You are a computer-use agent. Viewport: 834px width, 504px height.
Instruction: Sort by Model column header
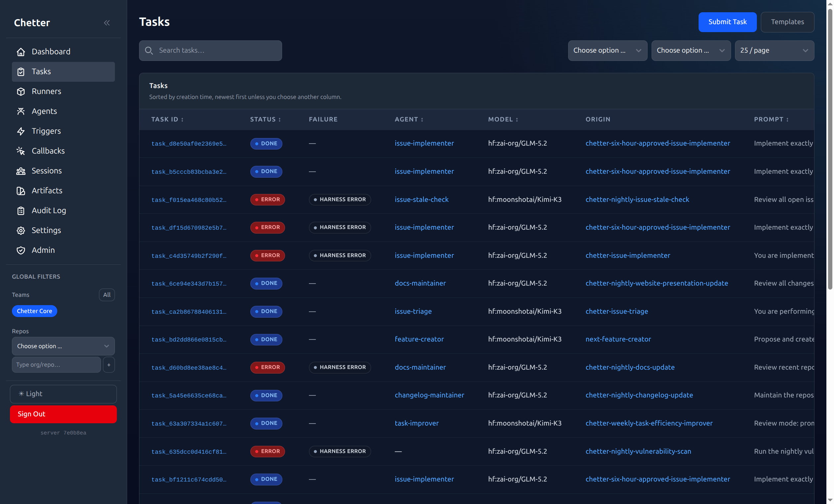tap(503, 119)
